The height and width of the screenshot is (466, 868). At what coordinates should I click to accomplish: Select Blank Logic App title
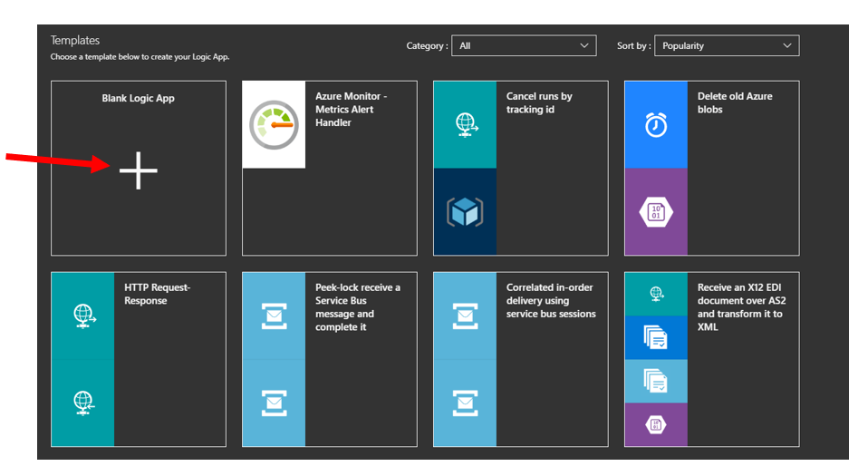coord(139,98)
